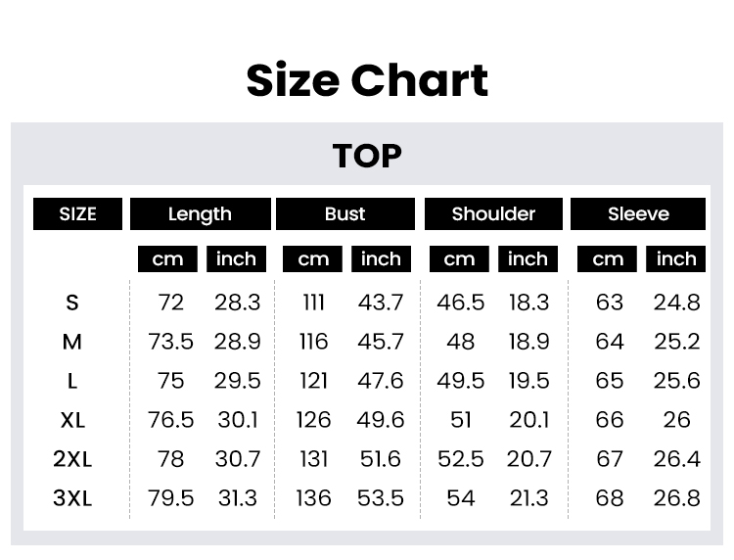The width and height of the screenshot is (734, 560).
Task: Select the 52.5 shoulder cm value
Action: (460, 459)
